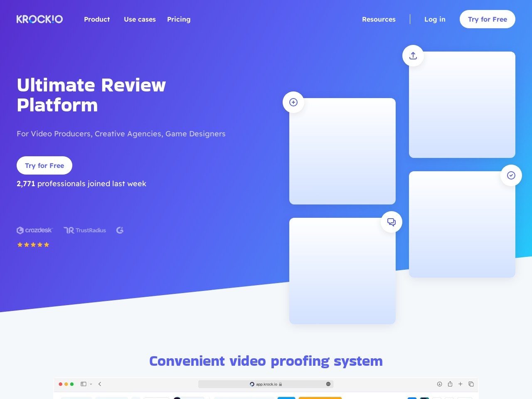Click the ellipsis icon in mockup address bar
The height and width of the screenshot is (399, 532).
click(x=328, y=384)
